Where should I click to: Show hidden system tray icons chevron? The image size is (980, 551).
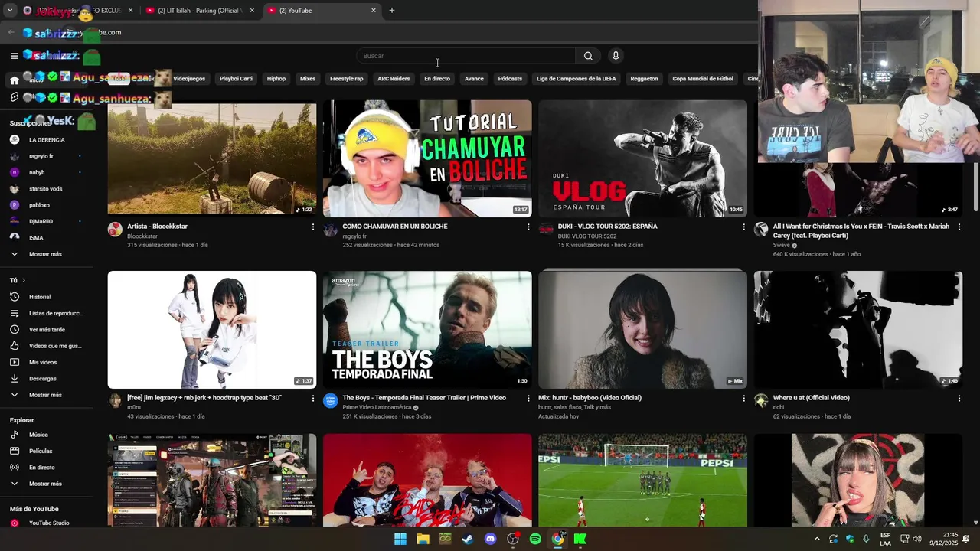(x=817, y=539)
